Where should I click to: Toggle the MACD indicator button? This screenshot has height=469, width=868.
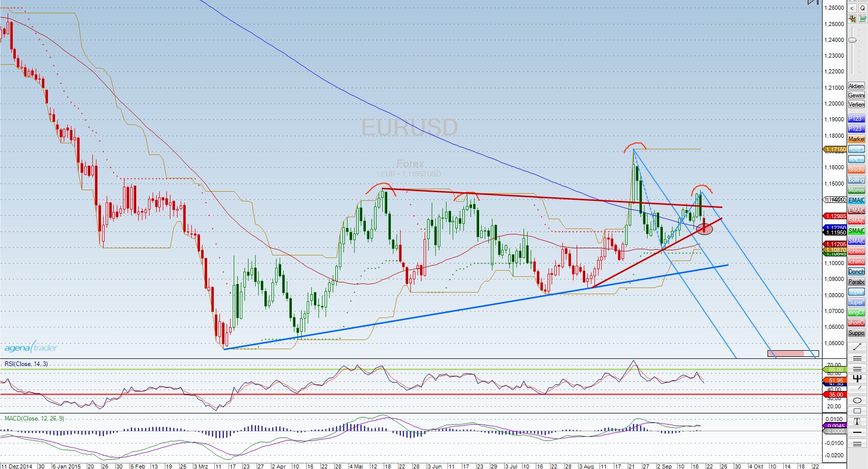tap(856, 160)
